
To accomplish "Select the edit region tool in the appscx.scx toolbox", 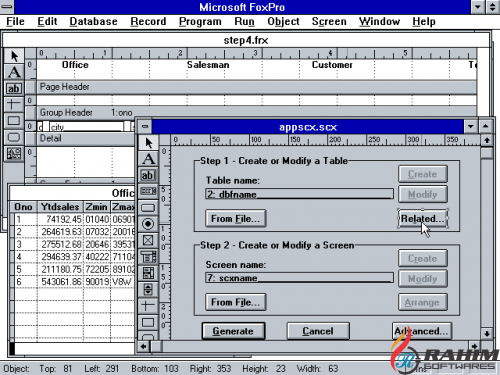I will click(148, 191).
